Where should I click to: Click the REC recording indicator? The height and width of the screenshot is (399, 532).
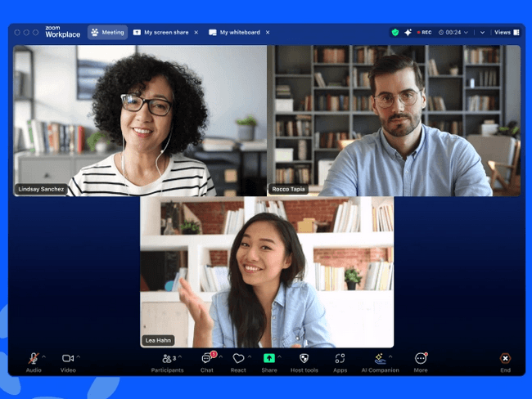click(x=424, y=32)
